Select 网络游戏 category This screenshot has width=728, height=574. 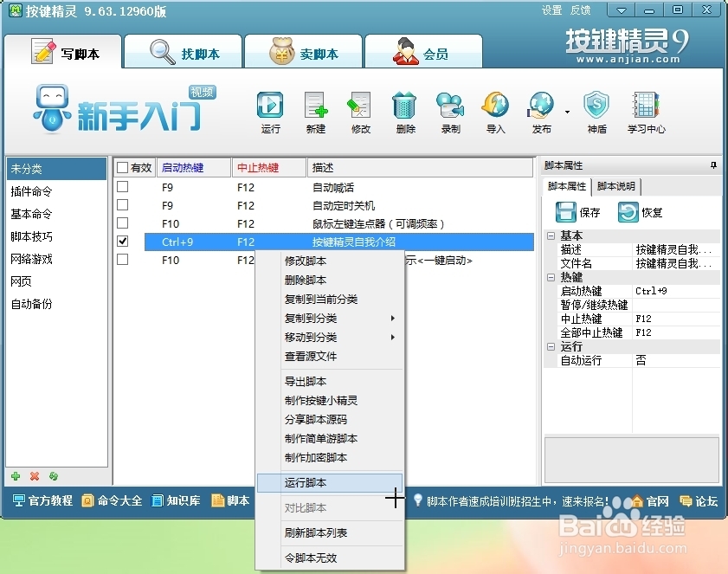click(56, 259)
